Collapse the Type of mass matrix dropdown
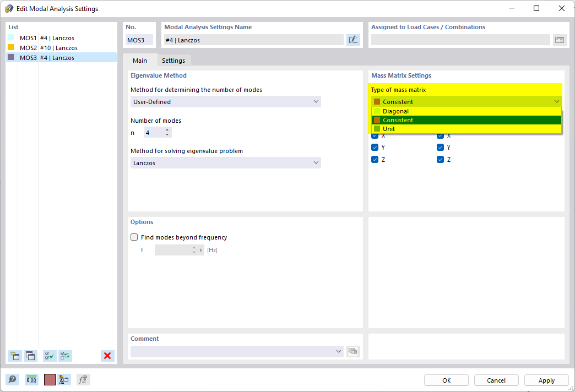575x392 pixels. [557, 101]
